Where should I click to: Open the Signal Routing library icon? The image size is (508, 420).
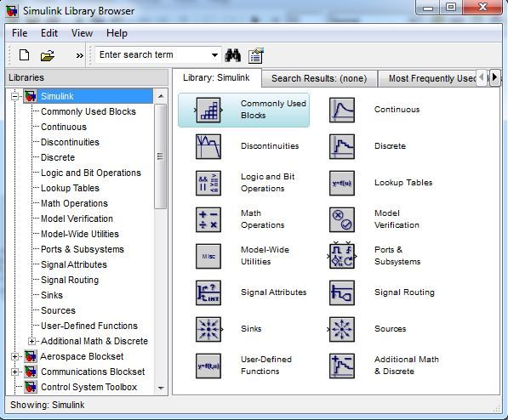click(x=342, y=293)
